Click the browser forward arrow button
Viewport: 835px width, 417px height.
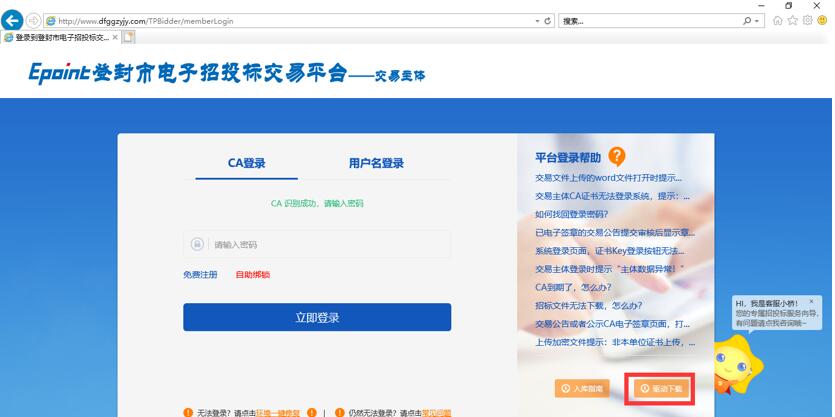[34, 20]
